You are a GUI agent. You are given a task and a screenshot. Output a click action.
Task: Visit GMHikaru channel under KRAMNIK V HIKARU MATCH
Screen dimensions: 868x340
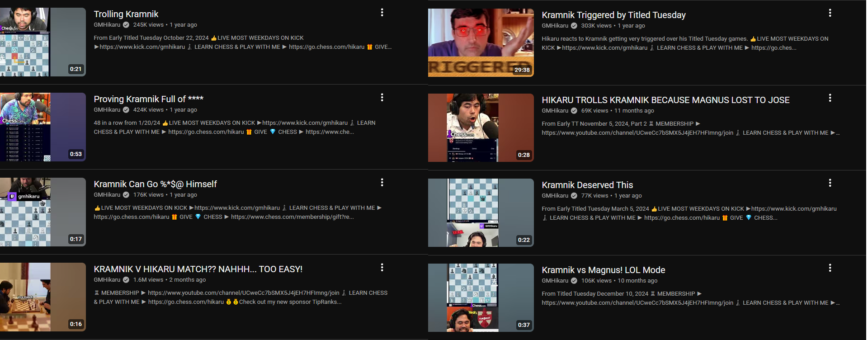(107, 280)
